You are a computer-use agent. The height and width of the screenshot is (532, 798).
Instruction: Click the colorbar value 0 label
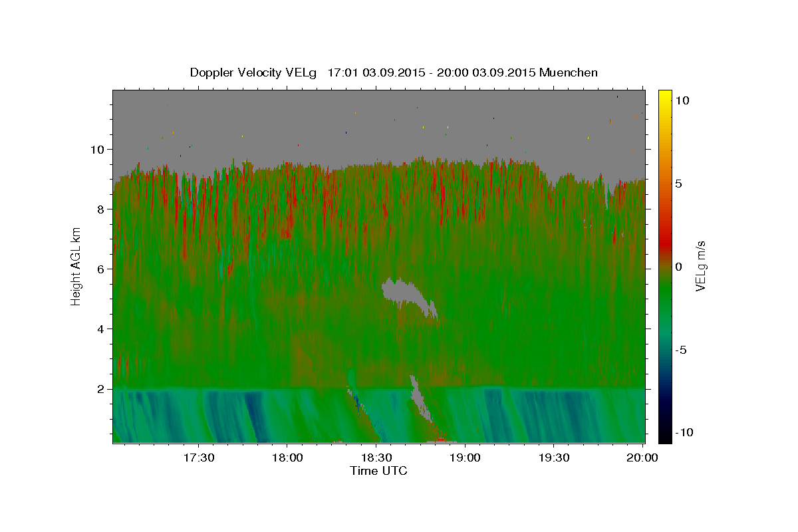[678, 267]
